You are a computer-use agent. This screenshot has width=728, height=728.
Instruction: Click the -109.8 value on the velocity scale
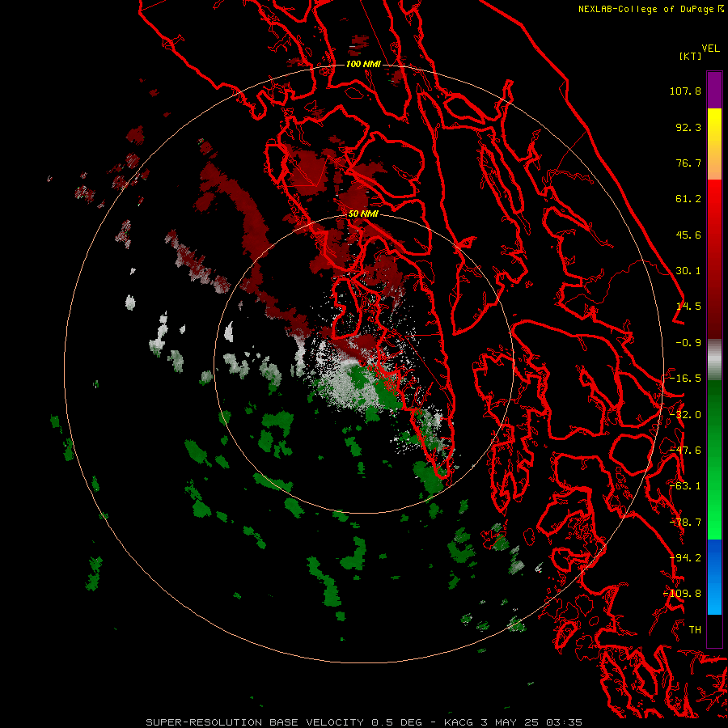click(x=683, y=594)
